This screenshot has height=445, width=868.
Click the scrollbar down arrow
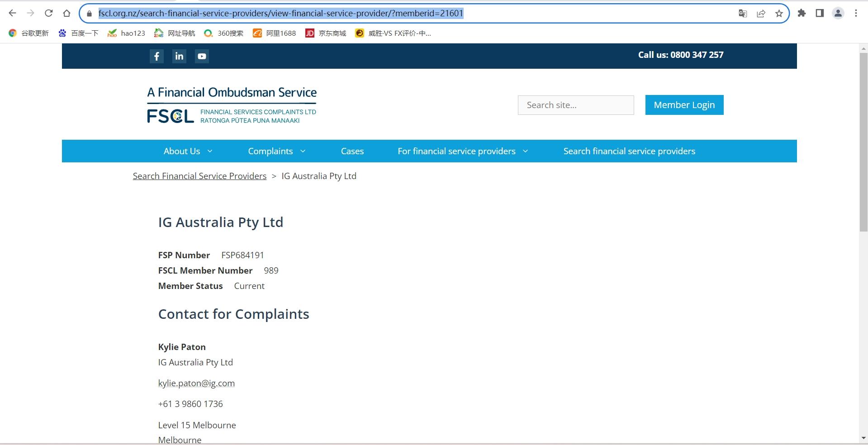coord(863,438)
